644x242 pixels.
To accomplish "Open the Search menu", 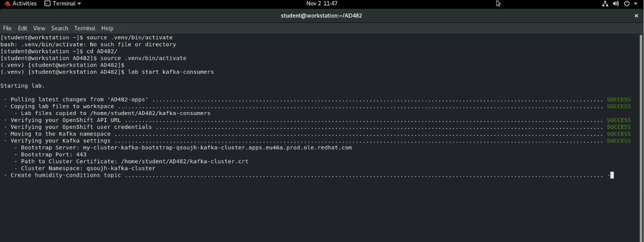I will tap(59, 28).
